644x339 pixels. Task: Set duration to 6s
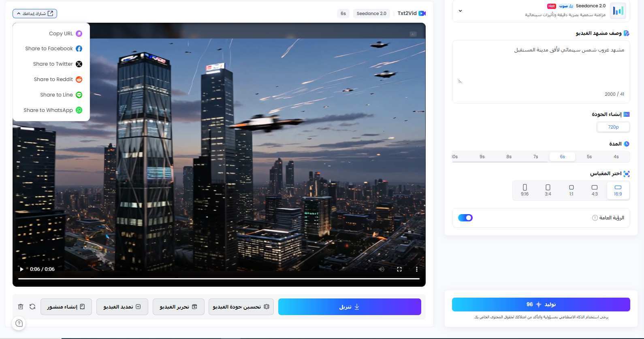(562, 157)
